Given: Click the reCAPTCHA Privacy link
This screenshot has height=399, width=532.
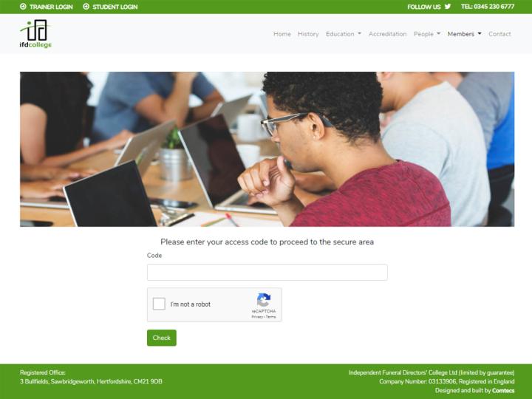Looking at the screenshot, I should pos(257,317).
